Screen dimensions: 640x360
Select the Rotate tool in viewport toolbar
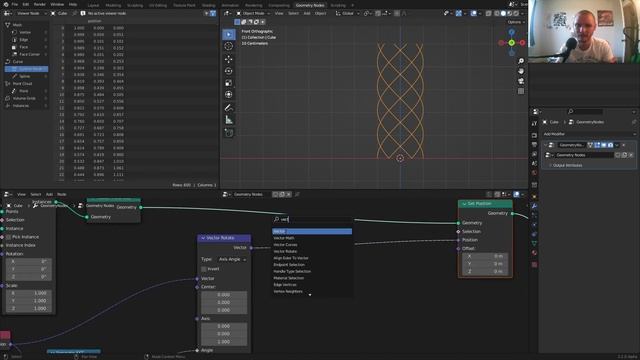pos(229,71)
